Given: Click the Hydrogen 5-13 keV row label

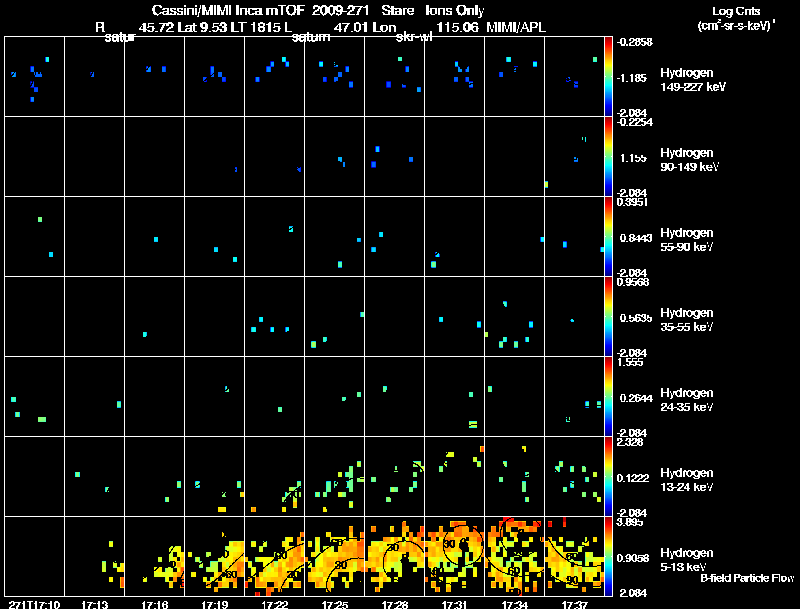Looking at the screenshot, I should pos(687,560).
